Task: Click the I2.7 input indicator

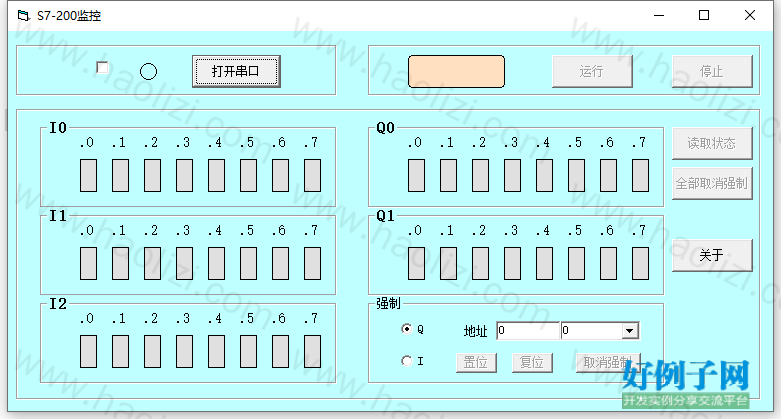Action: click(312, 351)
